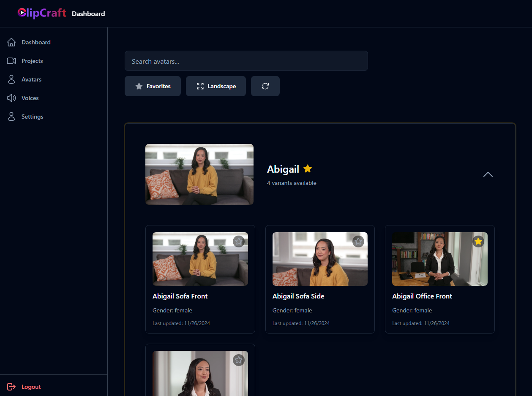Click 'Gender: female' under Abigail Office Front
Image resolution: width=532 pixels, height=396 pixels.
point(412,310)
